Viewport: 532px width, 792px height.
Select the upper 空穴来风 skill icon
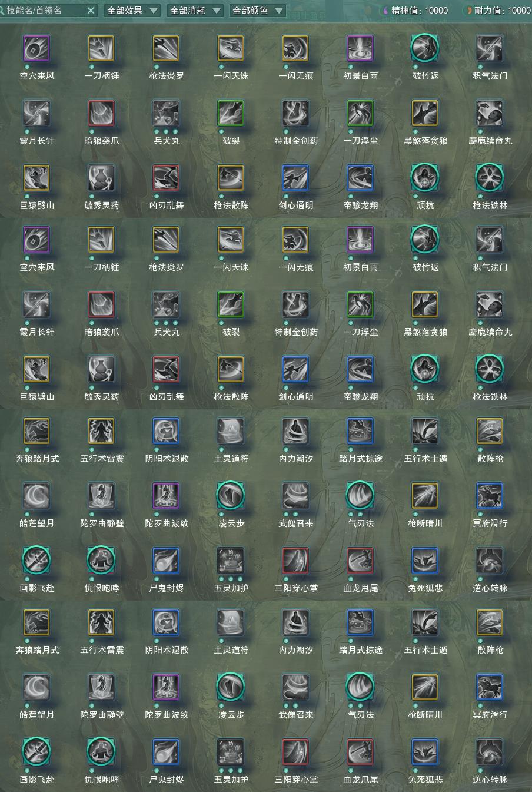click(x=36, y=48)
